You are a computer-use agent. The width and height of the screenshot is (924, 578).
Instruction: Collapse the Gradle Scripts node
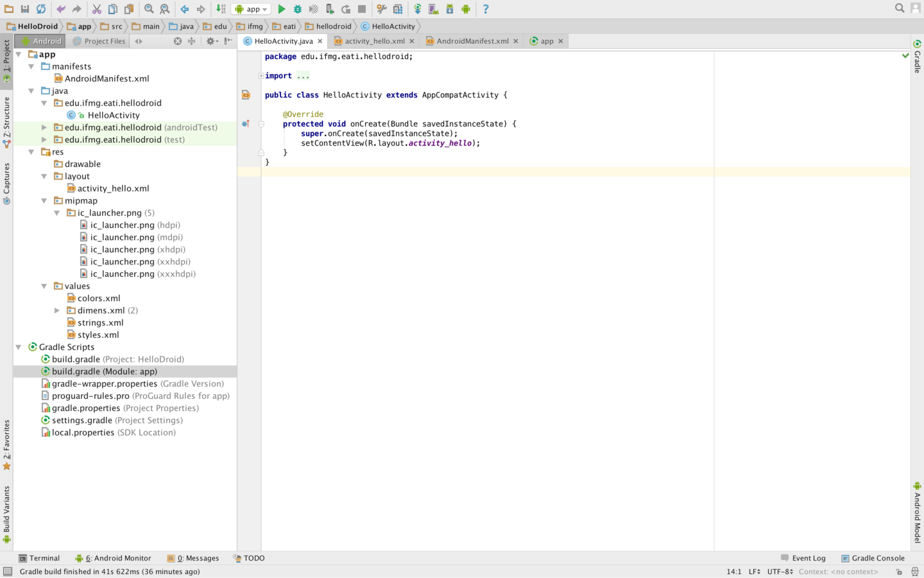(x=19, y=347)
